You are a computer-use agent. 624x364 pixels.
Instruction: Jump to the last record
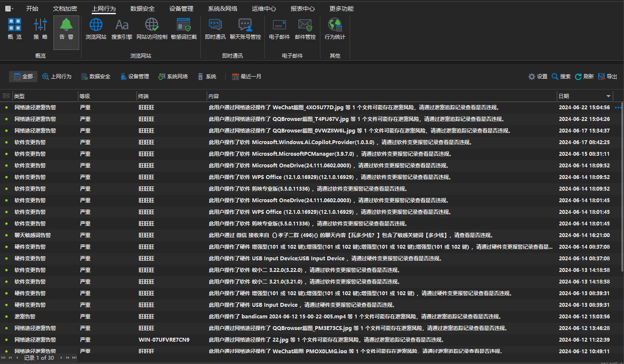(74, 358)
